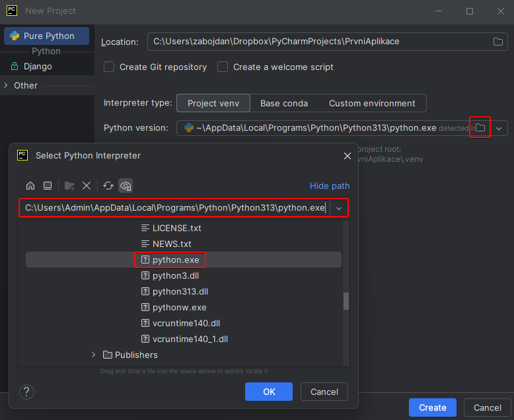The height and width of the screenshot is (420, 514).
Task: Click the PyCharm icon in New Project title bar
Action: pos(12,11)
